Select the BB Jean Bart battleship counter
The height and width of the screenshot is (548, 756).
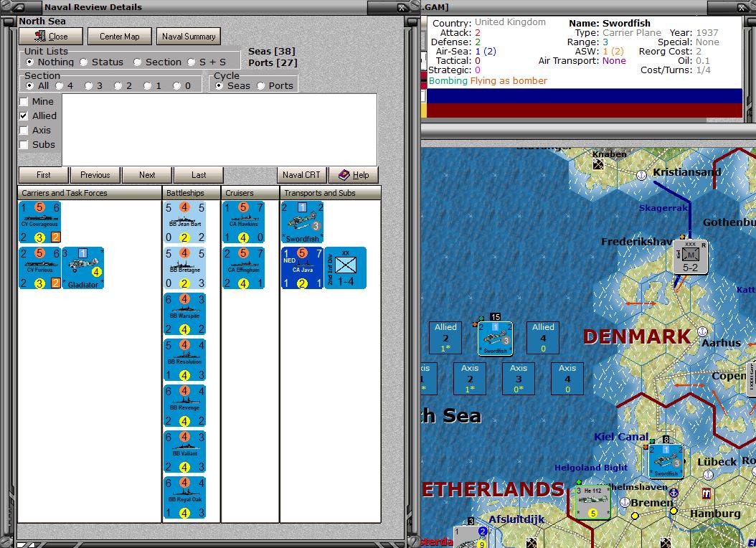pos(184,222)
